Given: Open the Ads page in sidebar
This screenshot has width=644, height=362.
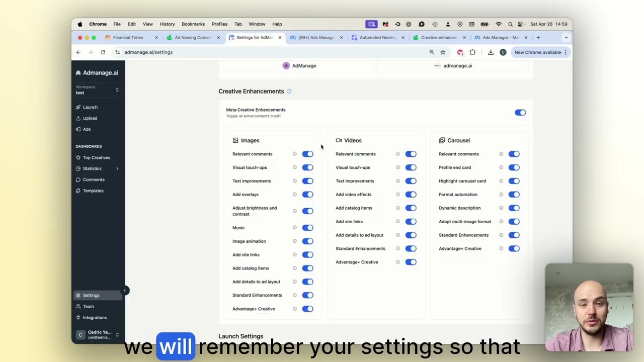Looking at the screenshot, I should point(87,129).
